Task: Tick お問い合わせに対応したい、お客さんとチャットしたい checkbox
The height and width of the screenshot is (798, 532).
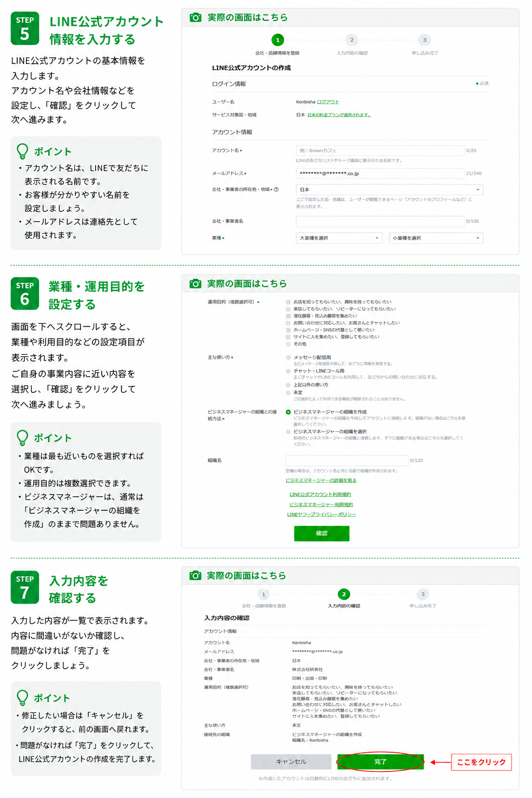Action: click(x=288, y=323)
